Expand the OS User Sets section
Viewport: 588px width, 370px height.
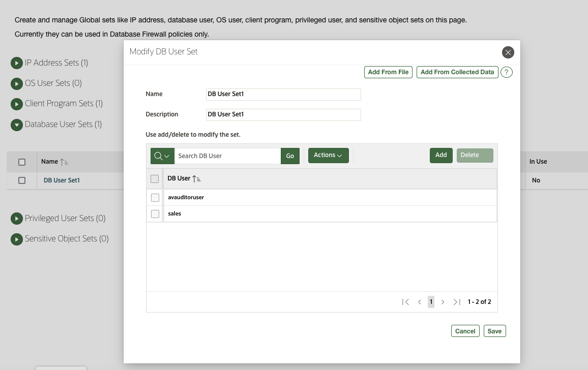[17, 83]
